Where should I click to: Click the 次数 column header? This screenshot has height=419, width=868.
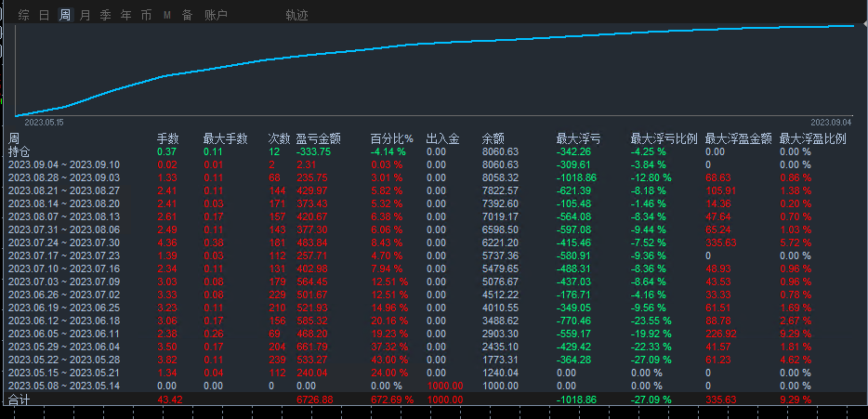(280, 139)
